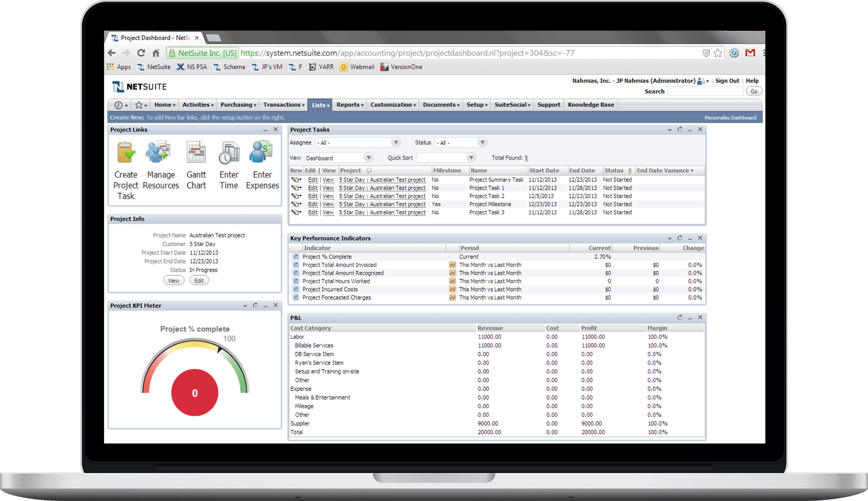Click the browser home icon
868x501 pixels.
[156, 53]
